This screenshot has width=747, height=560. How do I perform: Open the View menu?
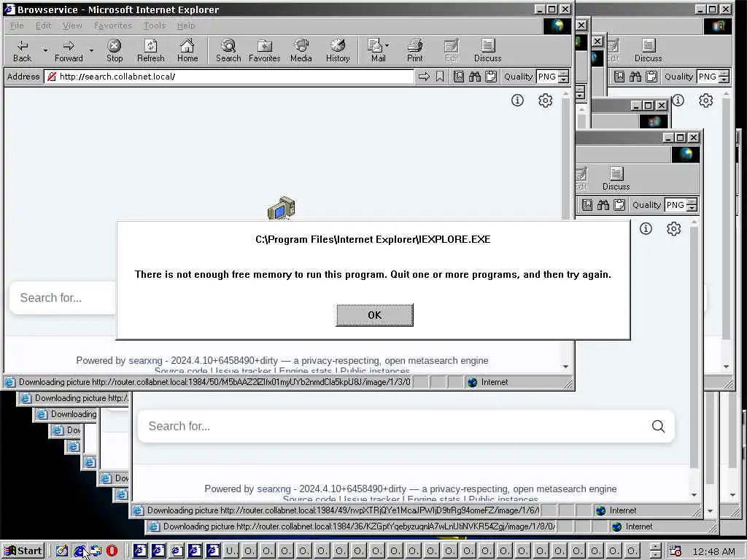[x=72, y=26]
